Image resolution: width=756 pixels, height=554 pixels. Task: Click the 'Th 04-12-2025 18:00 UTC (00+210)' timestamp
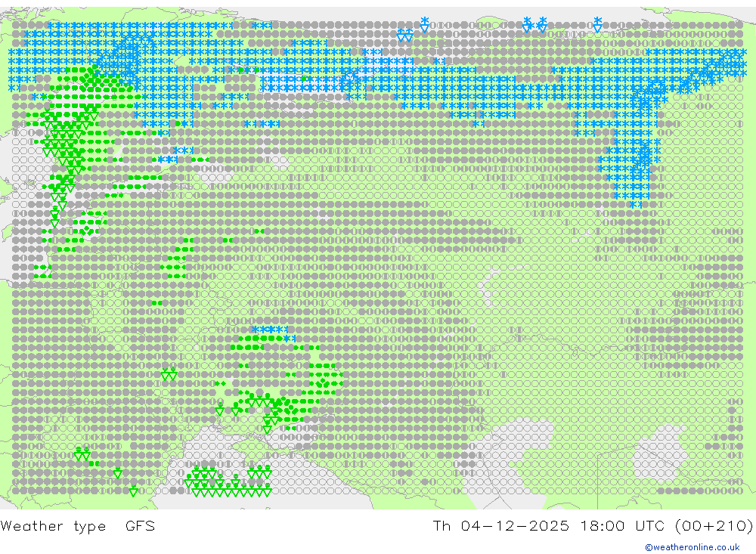pyautogui.click(x=593, y=525)
